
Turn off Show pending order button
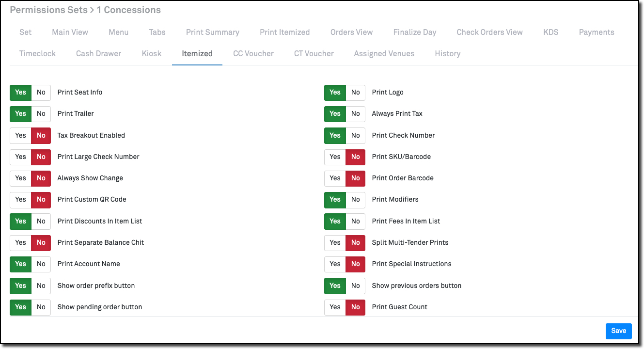(x=41, y=307)
